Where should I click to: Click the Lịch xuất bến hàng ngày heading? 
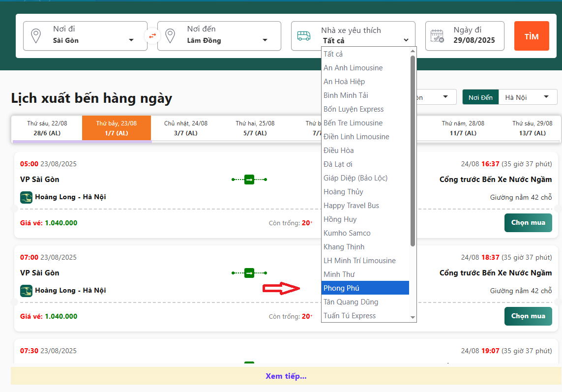(91, 98)
